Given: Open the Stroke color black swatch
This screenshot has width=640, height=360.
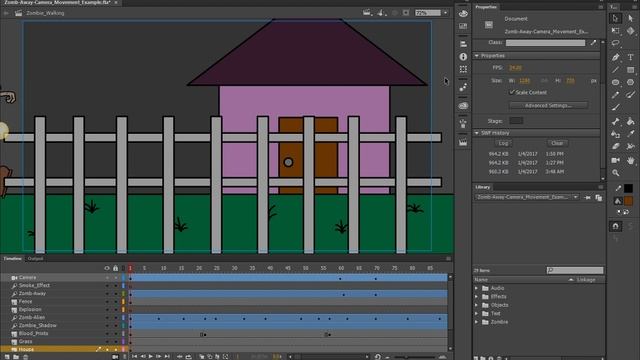Looking at the screenshot, I should (629, 188).
